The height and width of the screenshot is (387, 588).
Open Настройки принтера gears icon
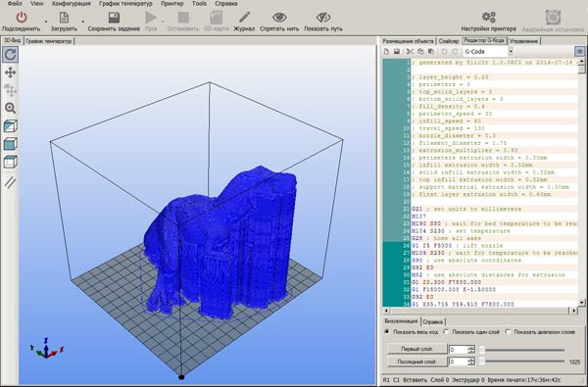point(489,18)
